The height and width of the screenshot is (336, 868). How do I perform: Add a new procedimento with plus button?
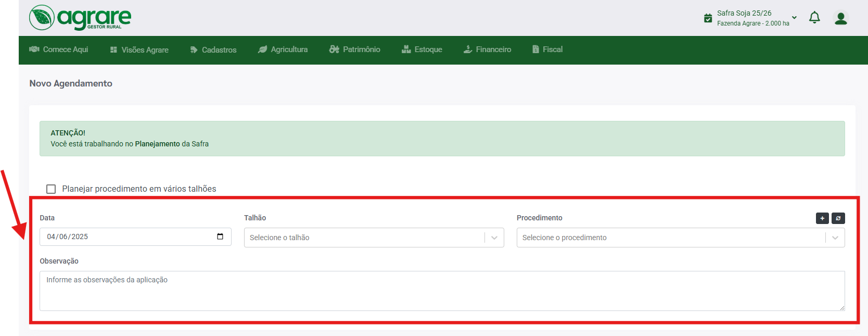[x=822, y=218]
